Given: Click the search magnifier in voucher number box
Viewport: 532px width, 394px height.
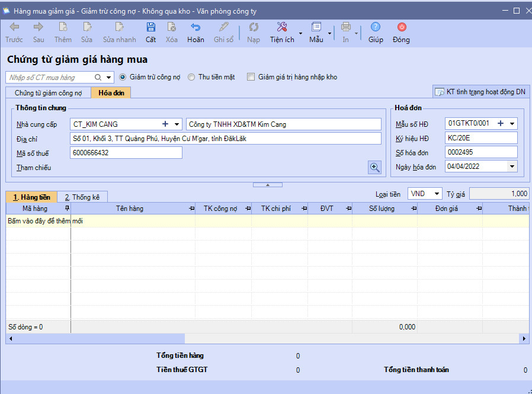Looking at the screenshot, I should pyautogui.click(x=98, y=78).
